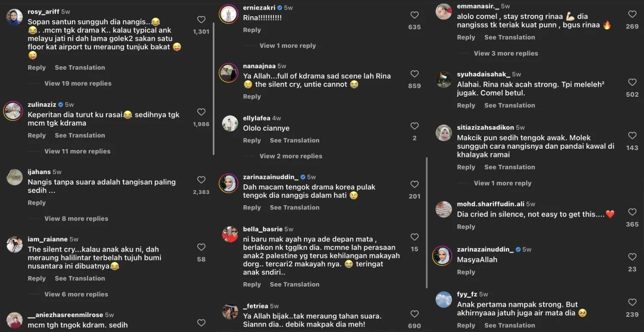Show "View 3 more replies" under emmanasir._
Screen dimensions: 644x332
(506, 53)
